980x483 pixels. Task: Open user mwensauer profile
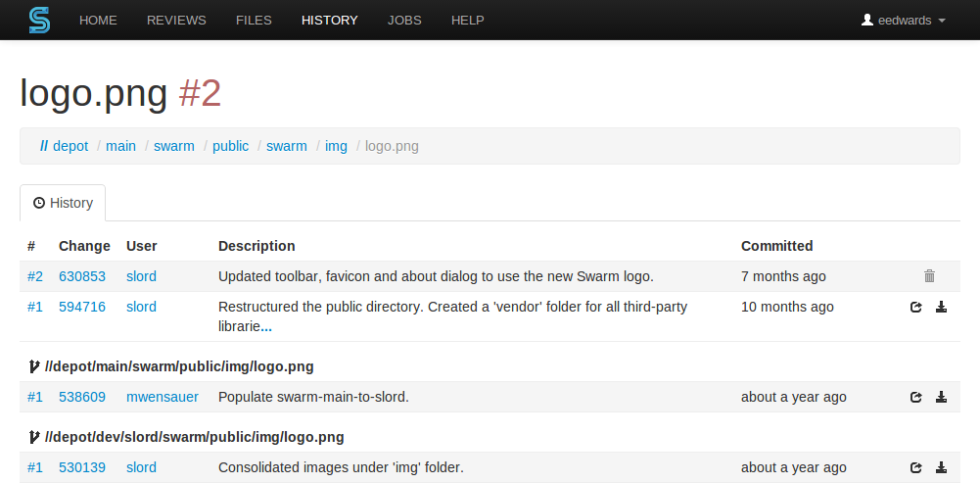coord(163,397)
